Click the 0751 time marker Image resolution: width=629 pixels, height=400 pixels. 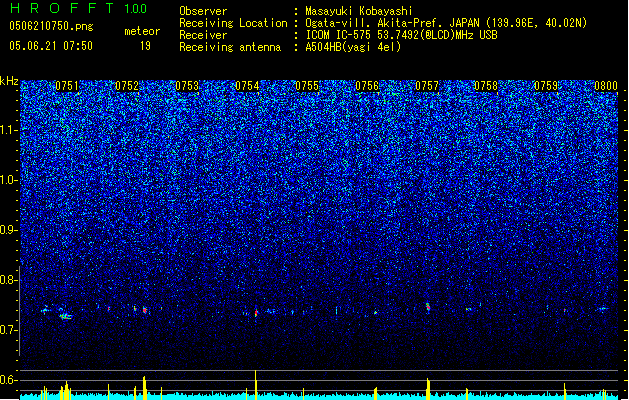(67, 86)
